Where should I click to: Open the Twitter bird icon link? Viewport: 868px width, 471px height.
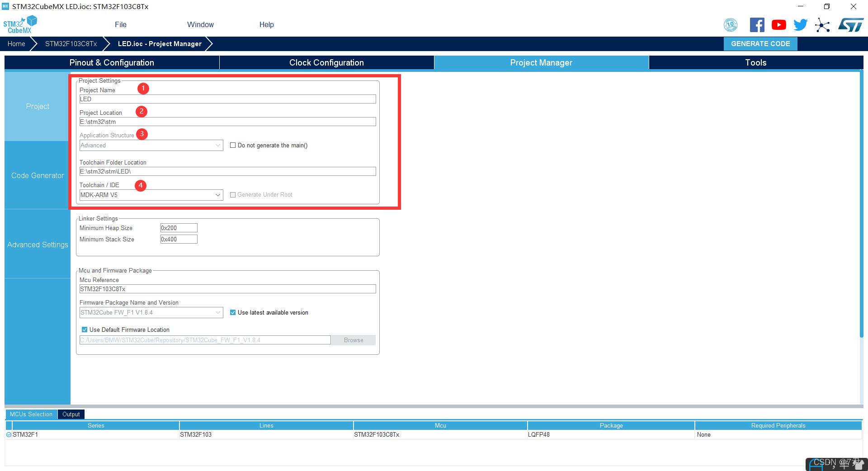click(x=800, y=25)
